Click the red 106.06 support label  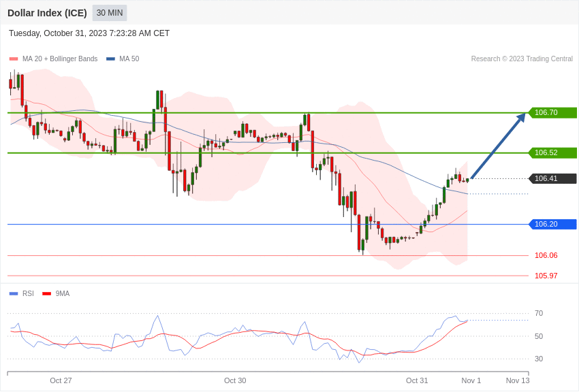pyautogui.click(x=546, y=256)
